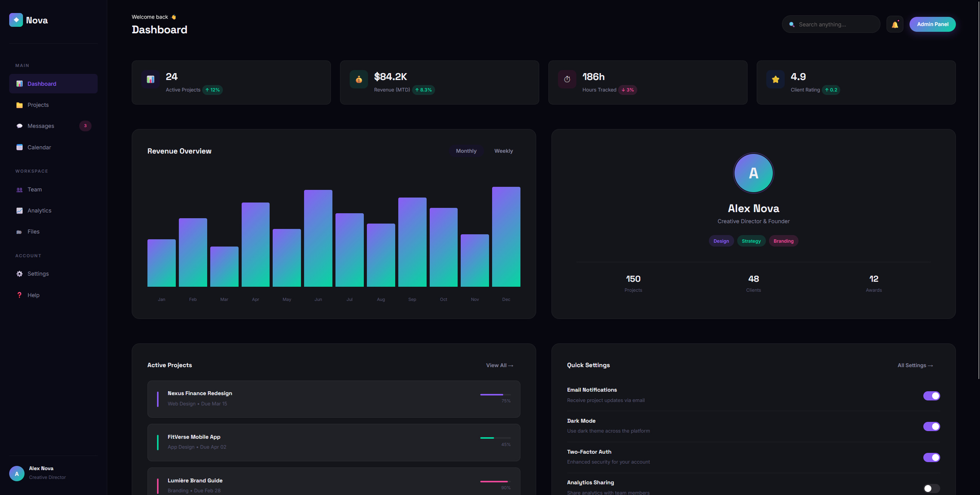Click the Nova logo icon

pyautogui.click(x=16, y=20)
